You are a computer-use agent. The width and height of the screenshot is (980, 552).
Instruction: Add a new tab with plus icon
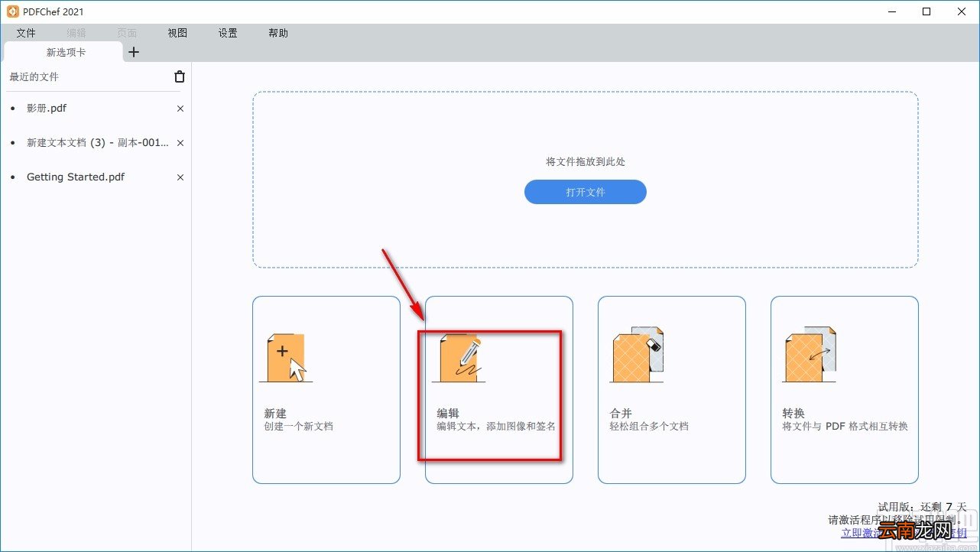point(134,52)
